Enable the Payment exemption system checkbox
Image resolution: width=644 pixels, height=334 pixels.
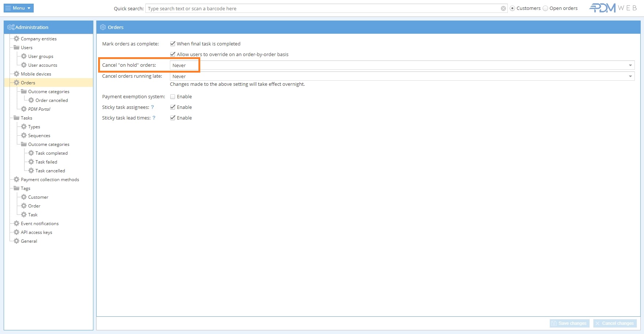click(x=173, y=97)
